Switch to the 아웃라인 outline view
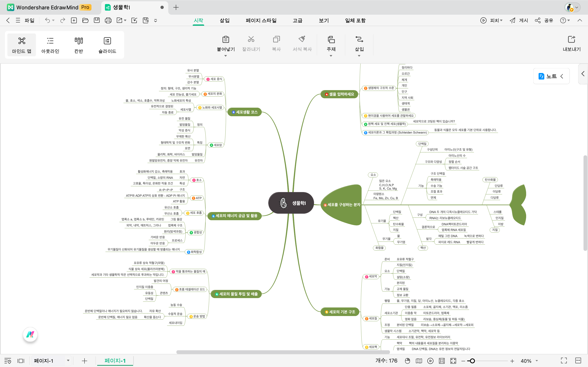The width and height of the screenshot is (588, 367). (50, 45)
